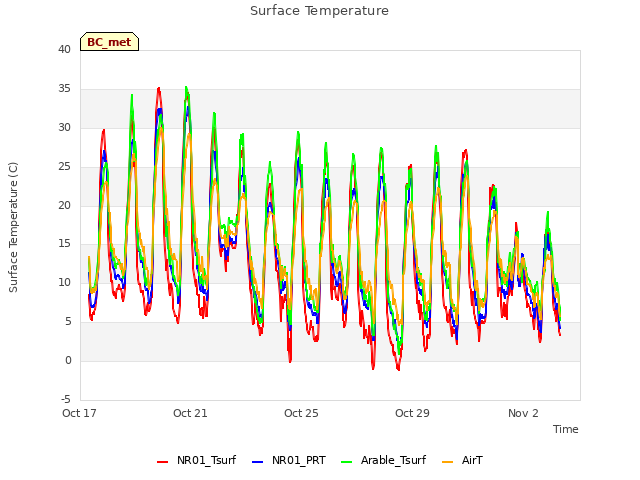
Task: Toggle the NR01_PRT legend entry
Action: (x=289, y=460)
